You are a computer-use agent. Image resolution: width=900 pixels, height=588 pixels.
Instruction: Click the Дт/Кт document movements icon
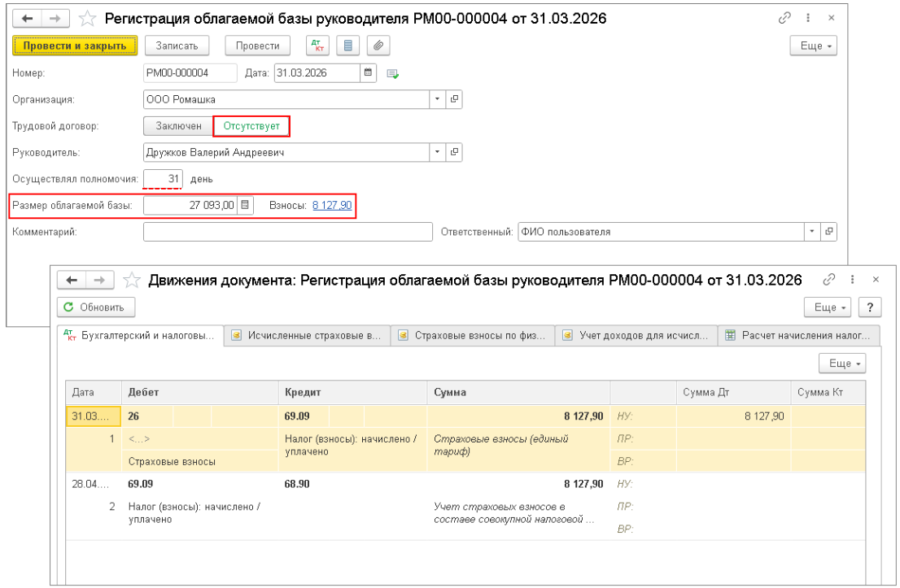coord(318,46)
